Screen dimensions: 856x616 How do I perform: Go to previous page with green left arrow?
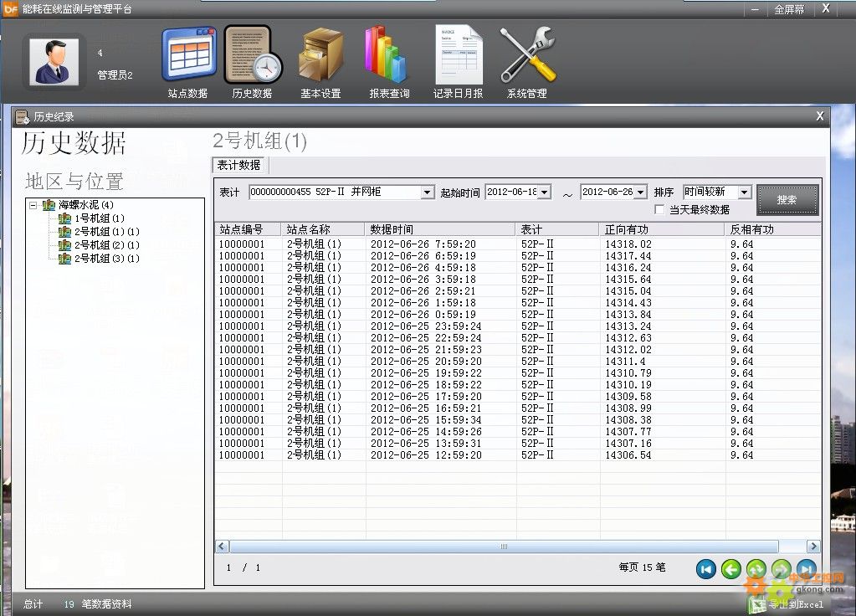click(731, 569)
